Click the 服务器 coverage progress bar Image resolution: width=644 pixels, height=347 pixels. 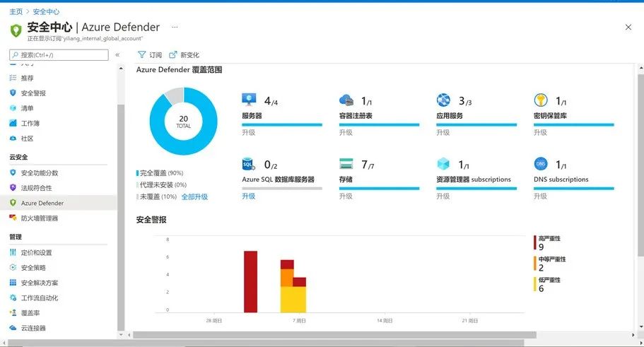pos(282,124)
